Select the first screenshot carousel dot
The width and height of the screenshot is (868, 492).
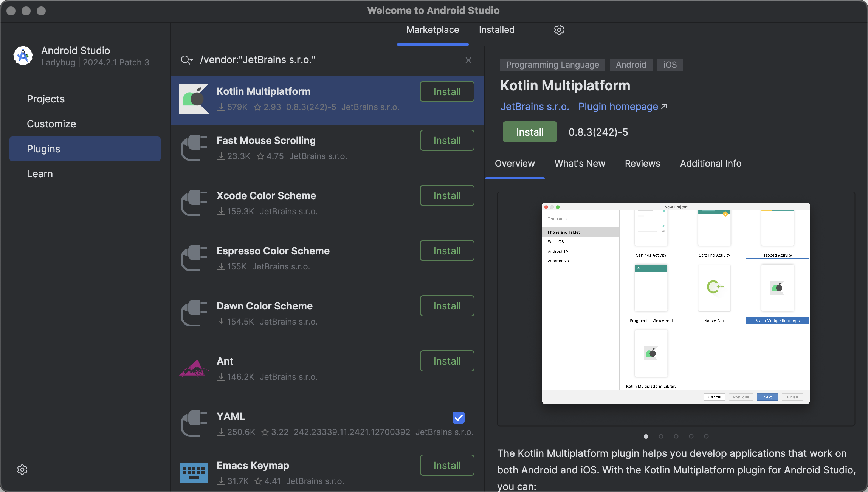(x=646, y=436)
